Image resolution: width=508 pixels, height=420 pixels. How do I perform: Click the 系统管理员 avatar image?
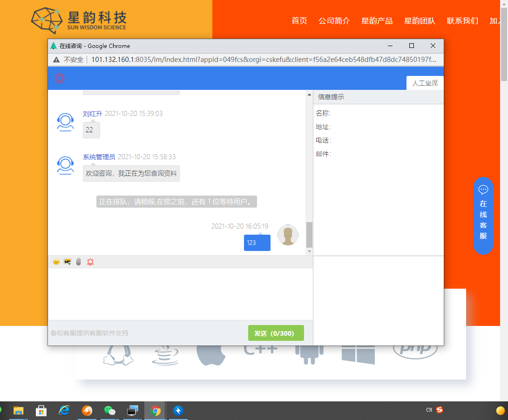(x=65, y=165)
